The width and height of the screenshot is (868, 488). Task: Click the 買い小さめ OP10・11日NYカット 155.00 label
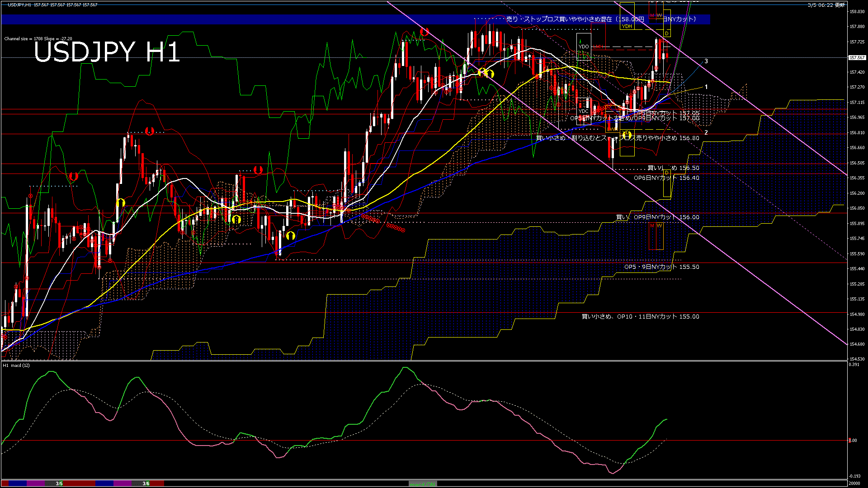click(x=640, y=317)
